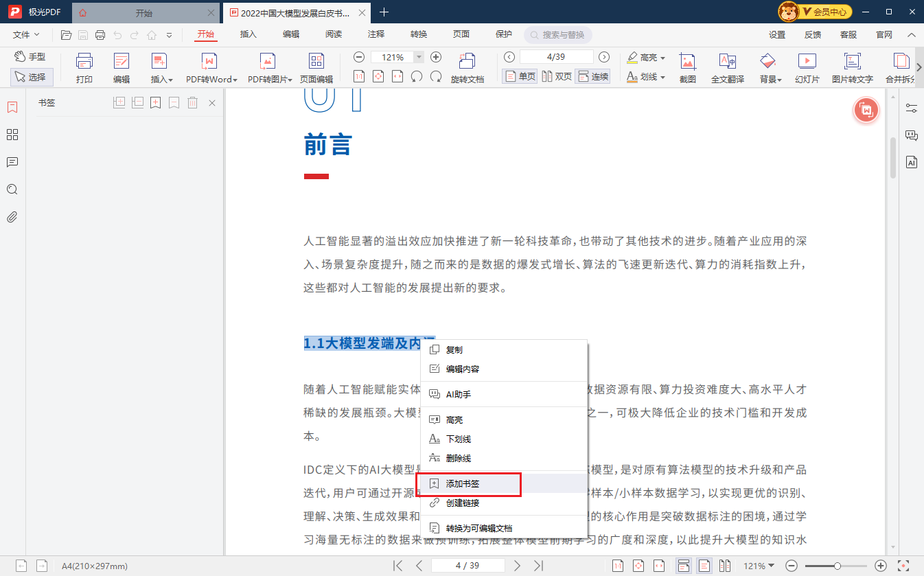Open the 121% zoom combo box arrow

(419, 57)
